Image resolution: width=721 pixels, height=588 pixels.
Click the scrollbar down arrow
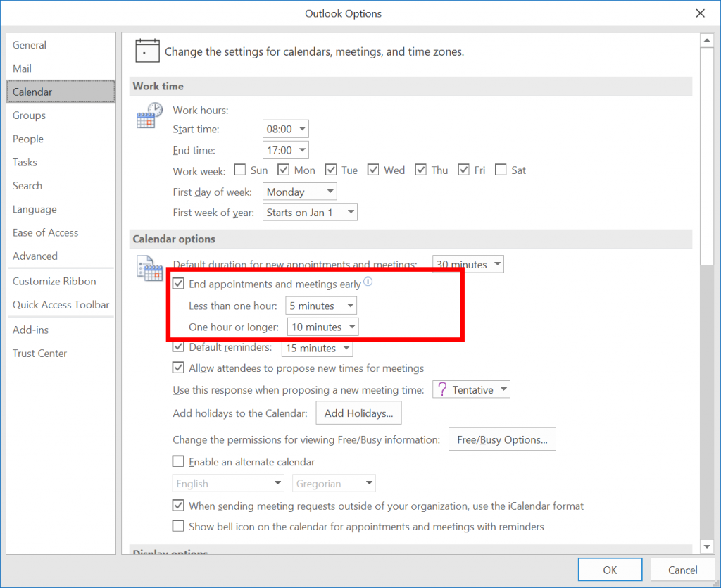click(x=707, y=546)
